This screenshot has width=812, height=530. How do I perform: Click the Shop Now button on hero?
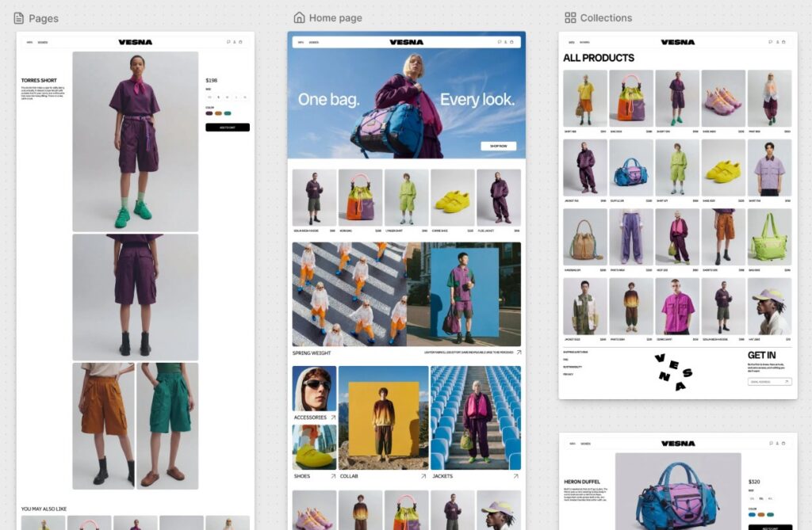(498, 146)
